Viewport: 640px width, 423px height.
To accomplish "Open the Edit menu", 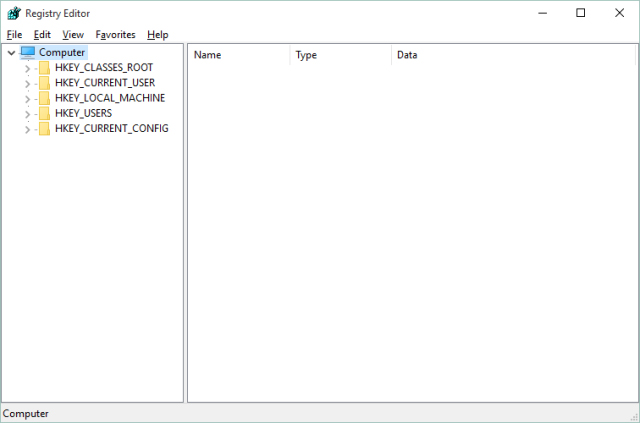I will pos(42,35).
